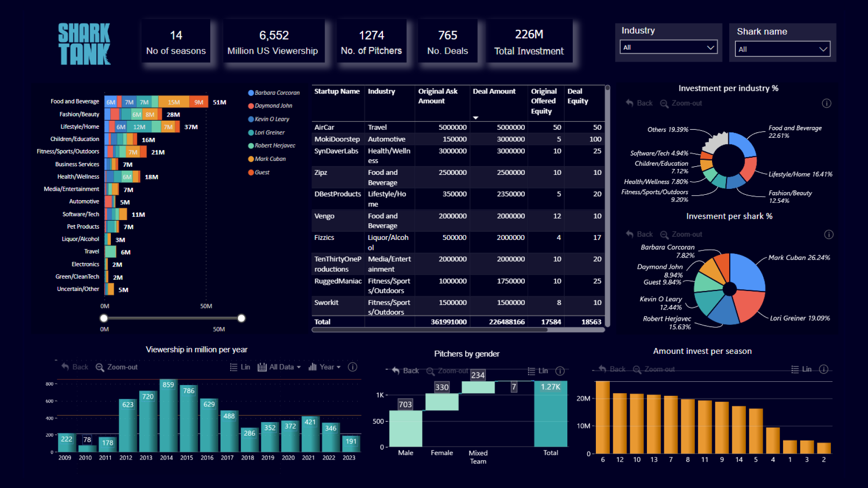The height and width of the screenshot is (488, 868).
Task: Click the Deal Amount sort arrow indicator
Action: point(476,117)
